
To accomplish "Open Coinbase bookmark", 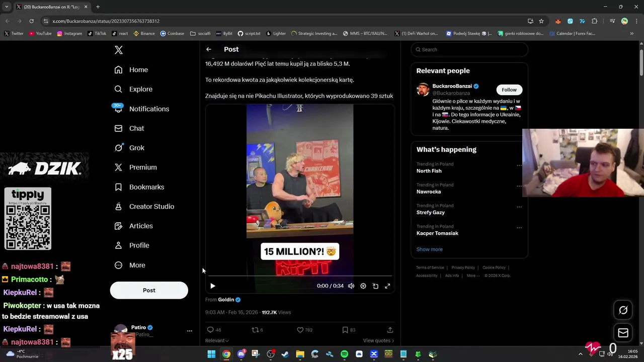I will (x=172, y=34).
